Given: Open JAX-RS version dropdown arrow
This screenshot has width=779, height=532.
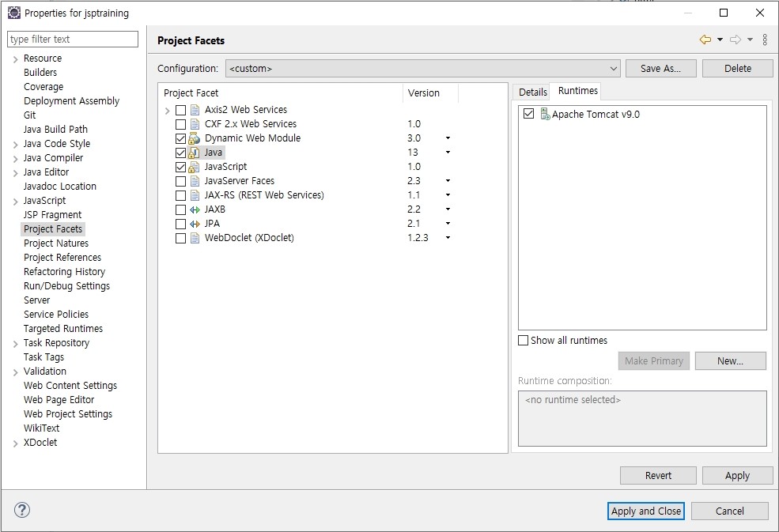Looking at the screenshot, I should coord(448,195).
